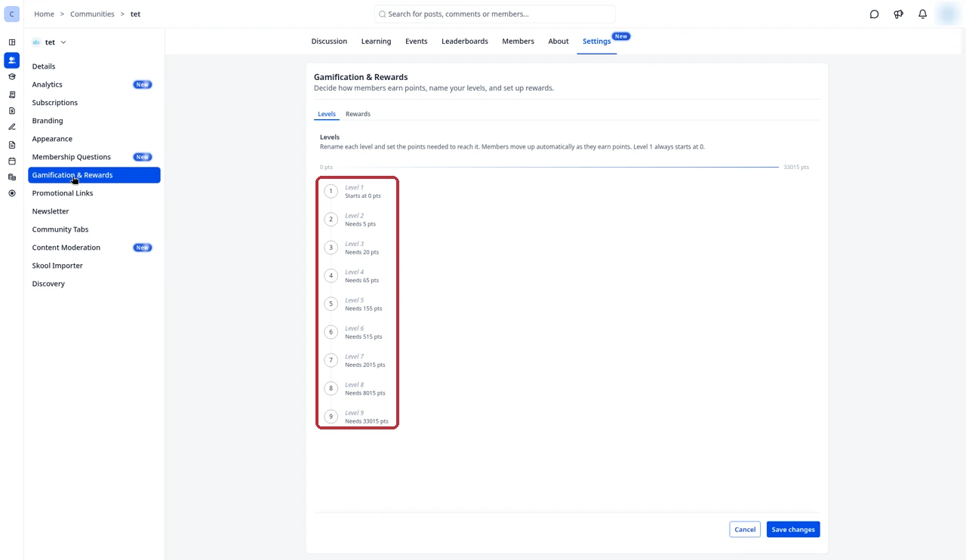
Task: Open the chat bubble messages icon
Action: 874,14
